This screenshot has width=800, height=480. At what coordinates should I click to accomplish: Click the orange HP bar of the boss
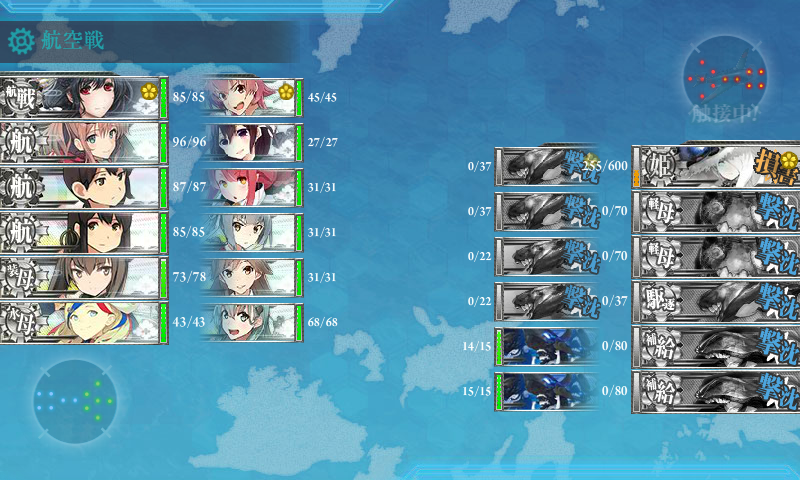coord(636,178)
